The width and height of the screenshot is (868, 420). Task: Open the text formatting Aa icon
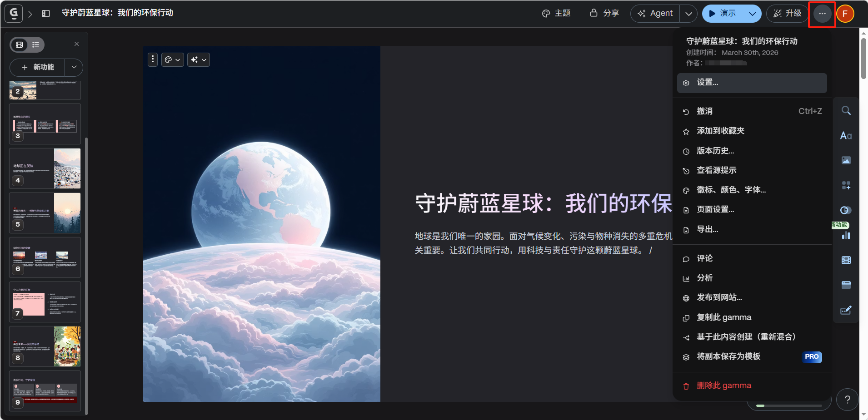click(x=846, y=136)
